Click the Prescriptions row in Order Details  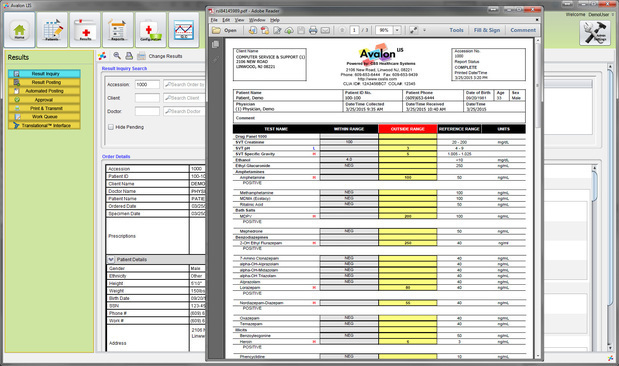click(x=156, y=236)
